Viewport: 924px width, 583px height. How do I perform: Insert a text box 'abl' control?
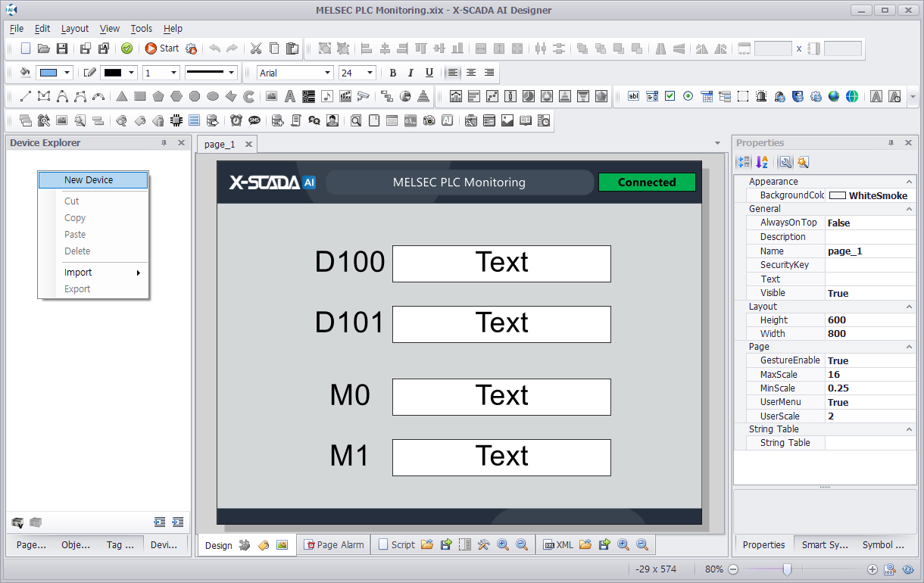tap(633, 96)
